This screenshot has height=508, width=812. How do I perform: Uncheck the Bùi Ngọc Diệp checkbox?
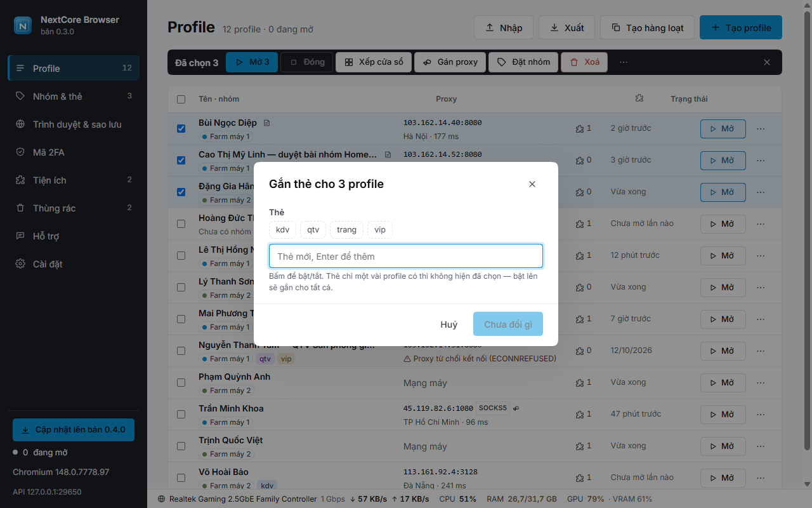point(181,128)
